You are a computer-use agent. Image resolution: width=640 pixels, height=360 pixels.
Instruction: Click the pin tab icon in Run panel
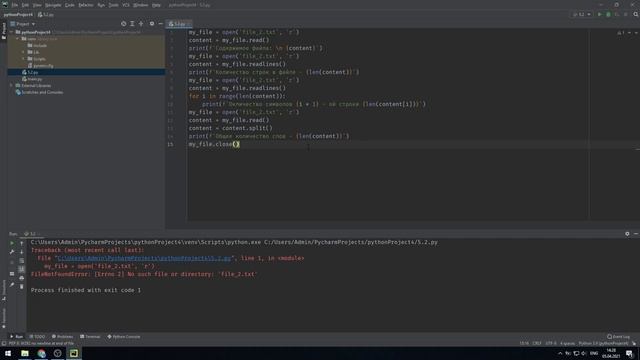pyautogui.click(x=12, y=284)
